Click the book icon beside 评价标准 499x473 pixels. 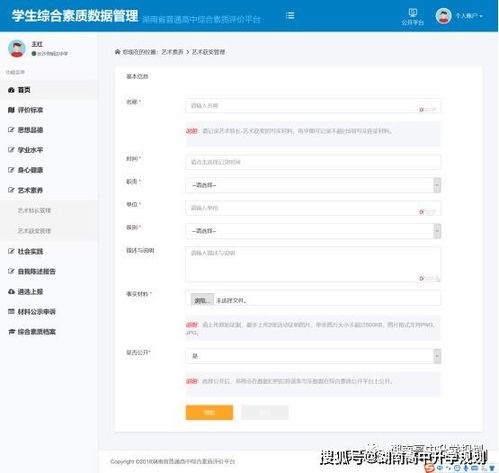11,110
